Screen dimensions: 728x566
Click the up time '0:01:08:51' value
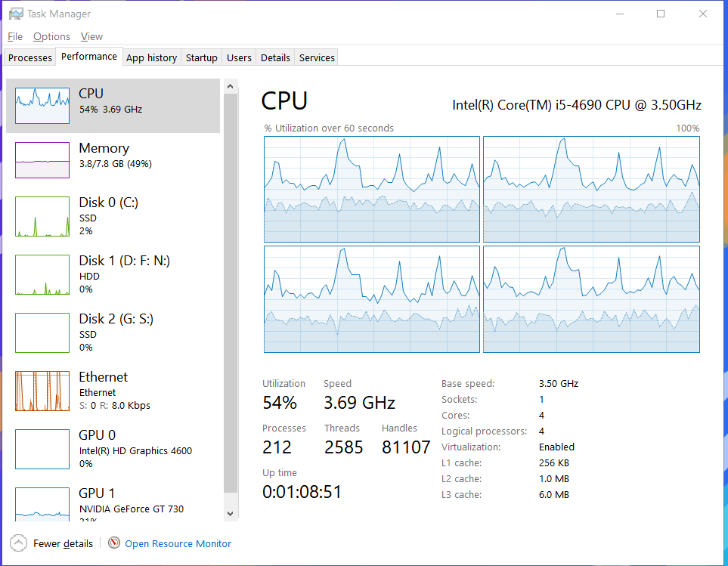pyautogui.click(x=302, y=491)
